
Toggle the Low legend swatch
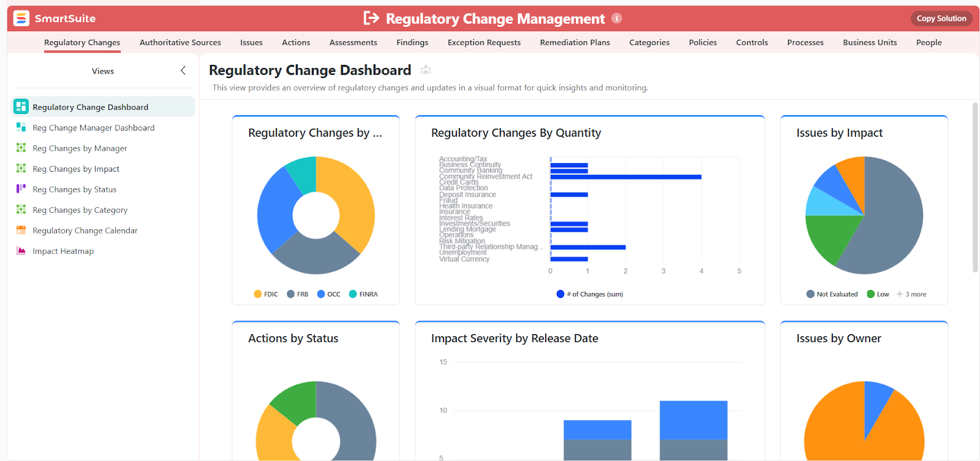[871, 294]
